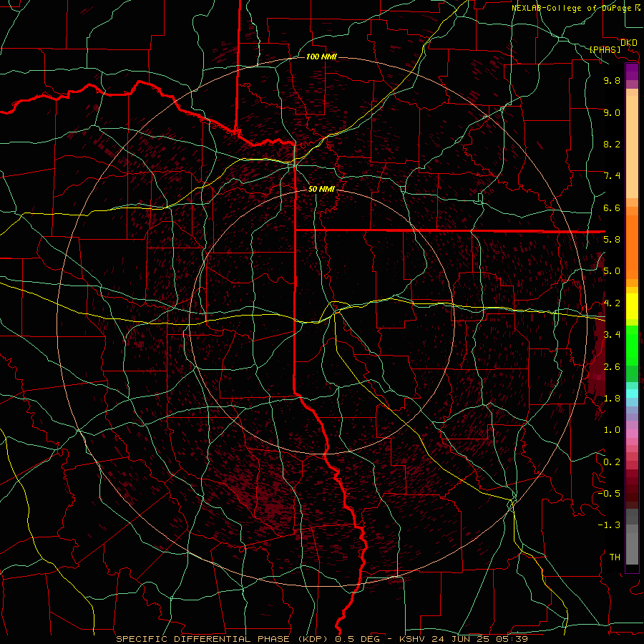Click the 1.8 scale value
644x644 pixels.
point(612,399)
